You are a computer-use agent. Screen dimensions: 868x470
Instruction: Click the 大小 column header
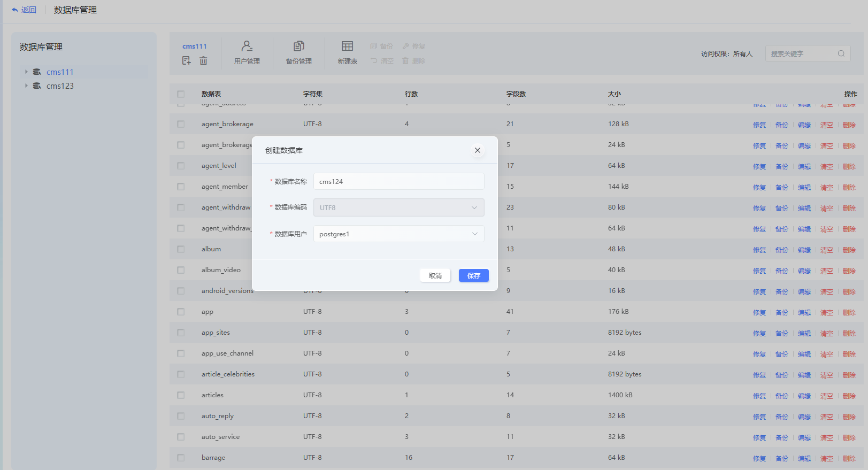tap(614, 94)
